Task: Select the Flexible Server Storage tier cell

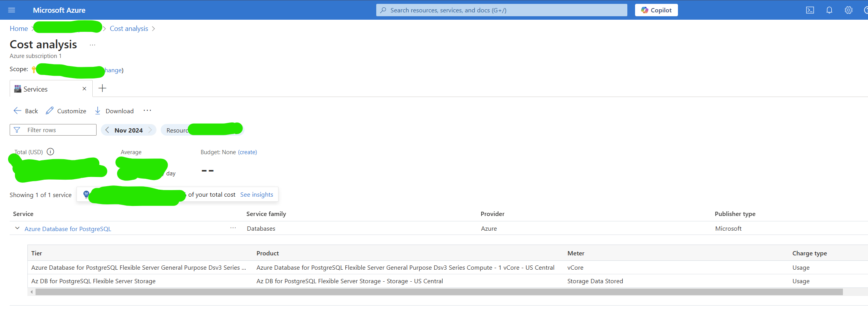Action: (x=93, y=281)
